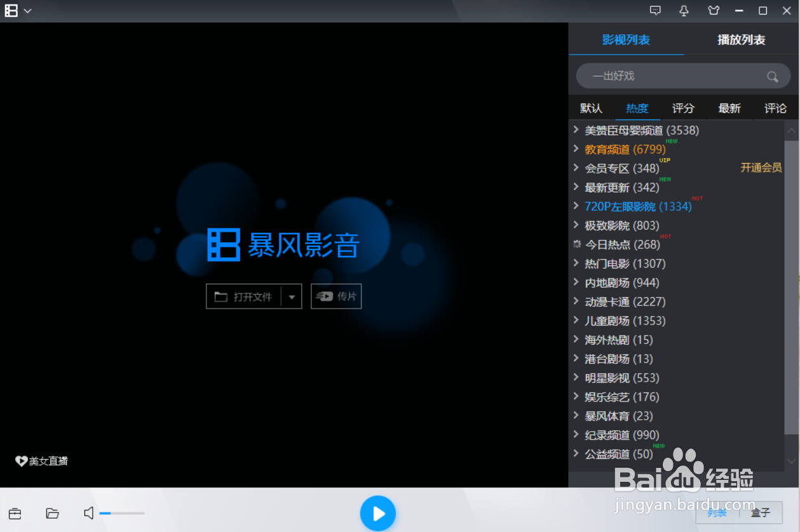Switch to the 播放列表 tab
The height and width of the screenshot is (532, 800).
tap(741, 40)
